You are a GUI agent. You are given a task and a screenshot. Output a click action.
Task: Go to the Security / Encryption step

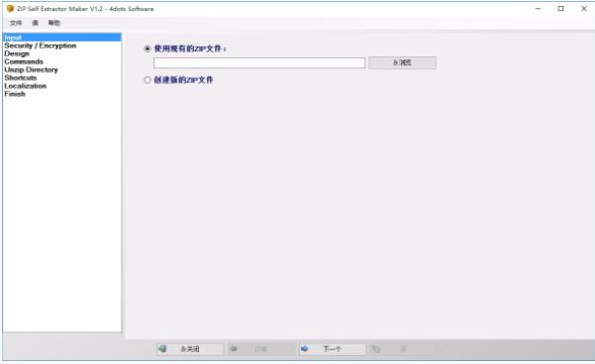(41, 45)
